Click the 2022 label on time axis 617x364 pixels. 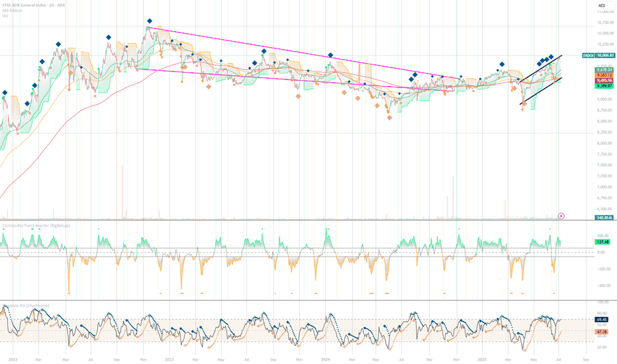coord(13,359)
